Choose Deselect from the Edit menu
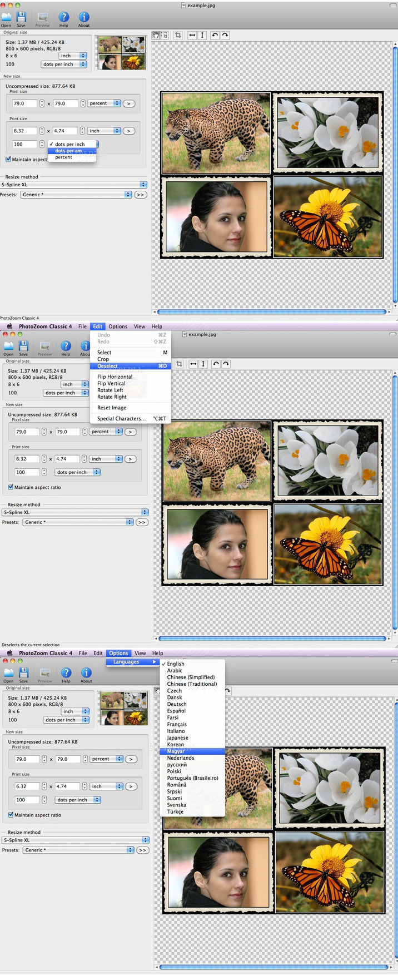Image resolution: width=398 pixels, height=980 pixels. 107,366
